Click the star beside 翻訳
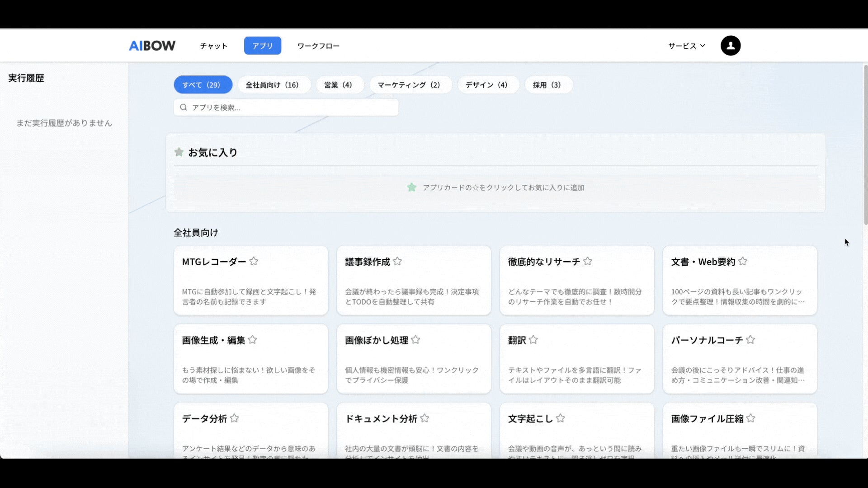The height and width of the screenshot is (488, 868). pyautogui.click(x=533, y=340)
